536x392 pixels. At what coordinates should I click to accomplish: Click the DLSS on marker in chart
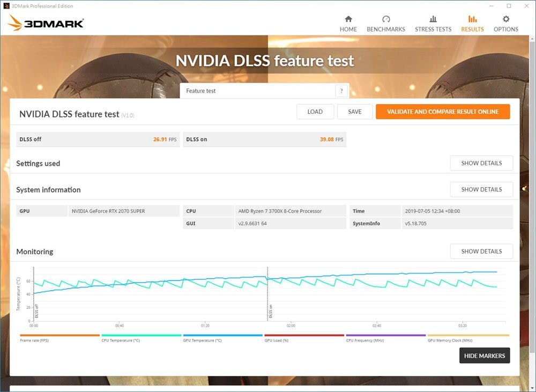(270, 311)
